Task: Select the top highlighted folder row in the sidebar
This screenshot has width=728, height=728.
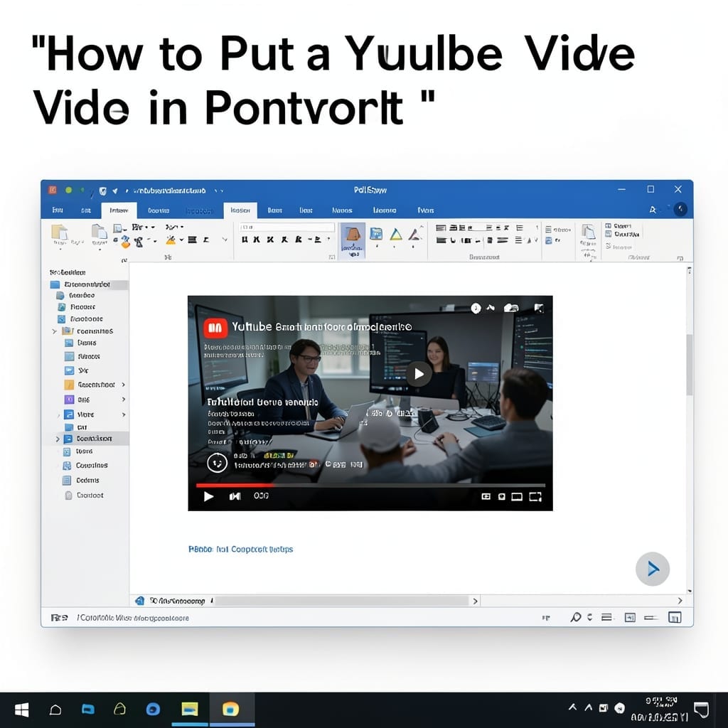Action: (88, 284)
